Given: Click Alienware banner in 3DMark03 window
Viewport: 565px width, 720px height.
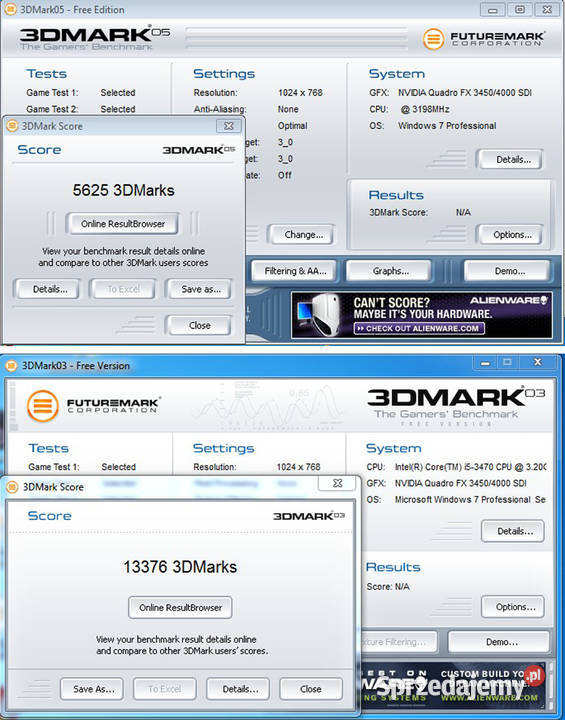Looking at the screenshot, I should tap(453, 686).
